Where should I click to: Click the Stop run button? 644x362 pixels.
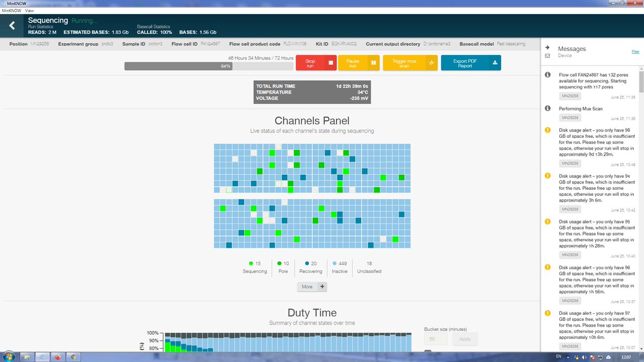[x=316, y=63]
